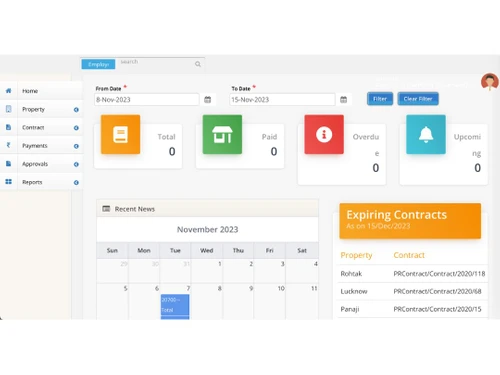
Task: Click the red Overdue info icon tile
Action: [324, 134]
